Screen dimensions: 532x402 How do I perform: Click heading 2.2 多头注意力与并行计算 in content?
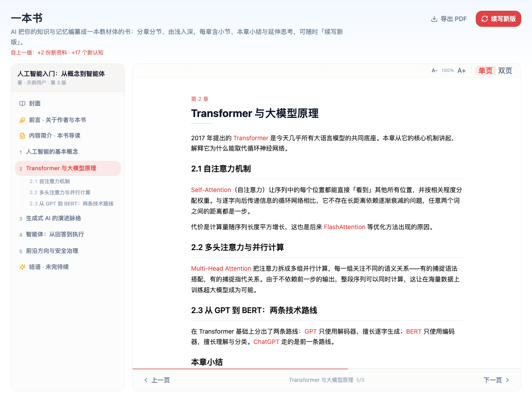[237, 247]
